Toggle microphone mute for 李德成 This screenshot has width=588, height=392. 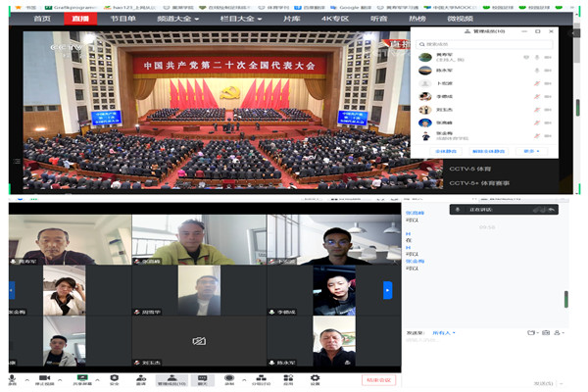[537, 96]
